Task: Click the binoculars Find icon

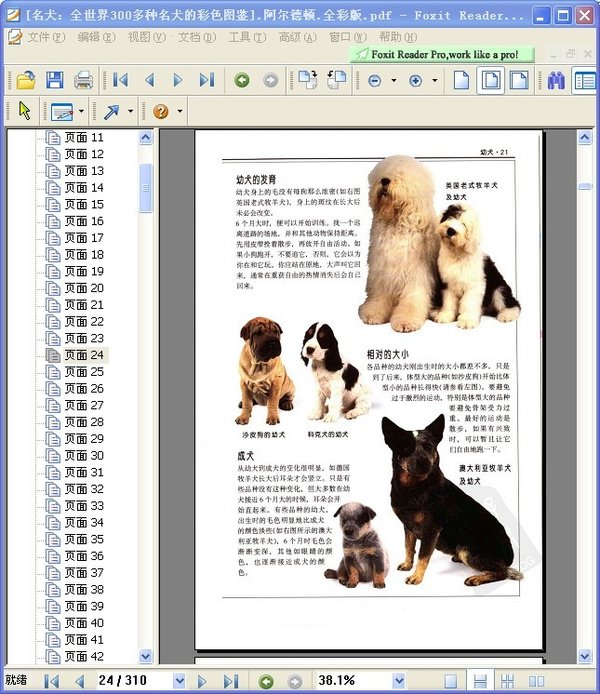Action: pos(556,80)
